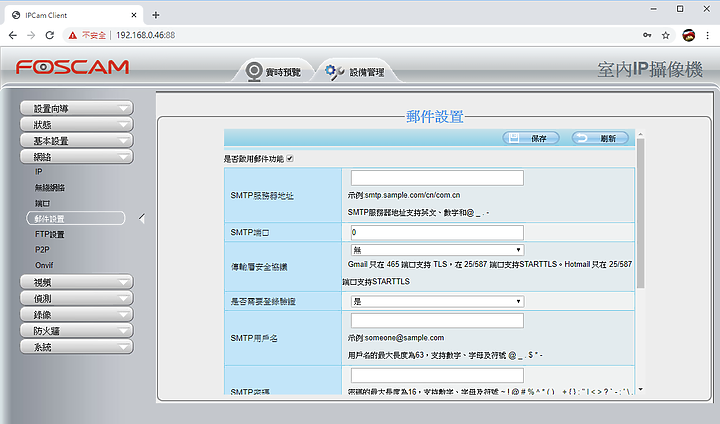720x424 pixels.
Task: Open the transport layer security dropdown
Action: [437, 250]
